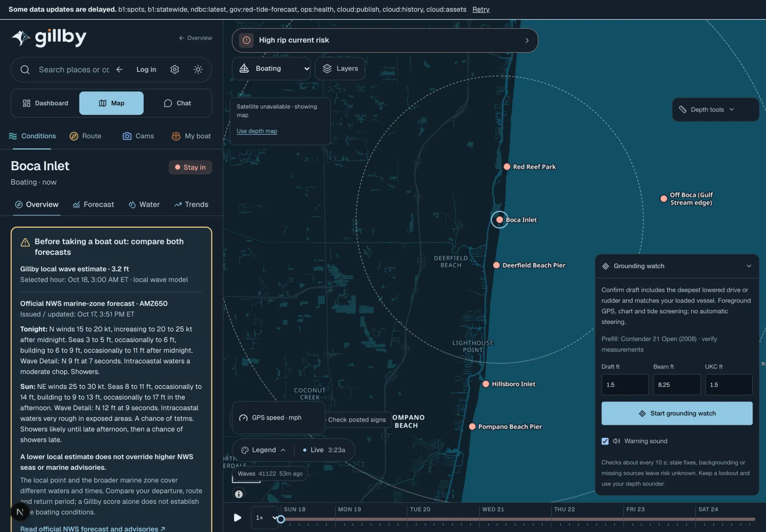
Task: Click the Boca Inlet selected marker
Action: [499, 220]
